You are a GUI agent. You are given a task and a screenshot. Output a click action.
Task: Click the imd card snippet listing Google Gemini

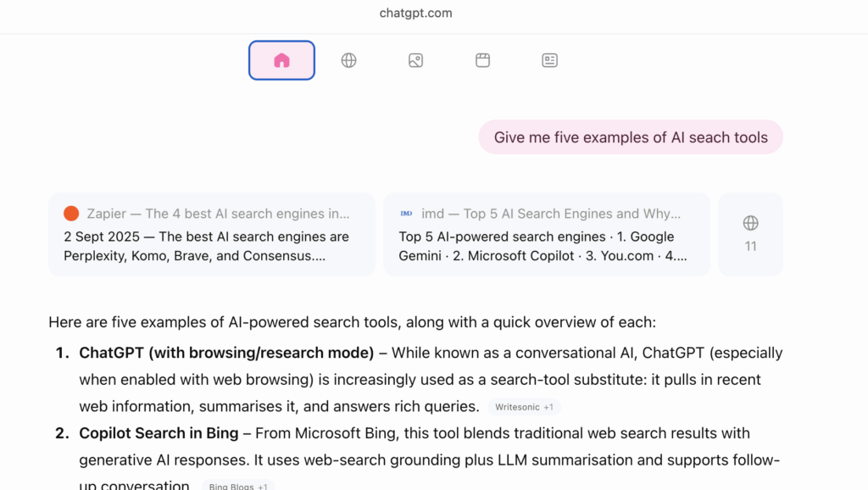[x=542, y=246]
